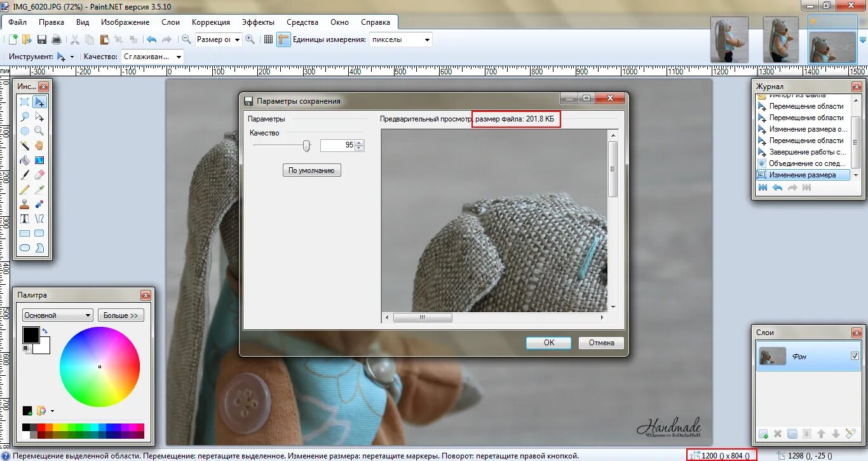Select the Color Picker eyedropper tool
This screenshot has height=461, width=868.
pos(39,189)
